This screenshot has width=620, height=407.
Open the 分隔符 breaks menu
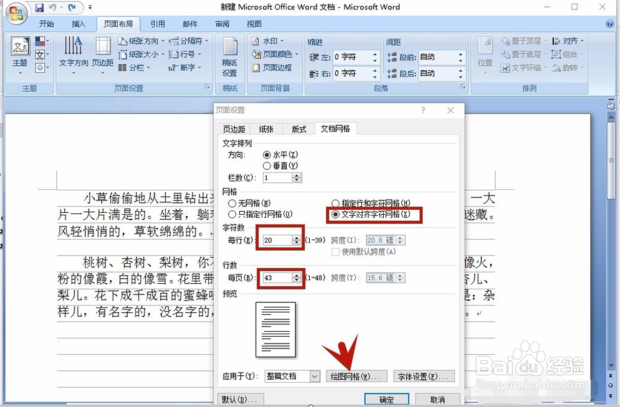[x=188, y=41]
